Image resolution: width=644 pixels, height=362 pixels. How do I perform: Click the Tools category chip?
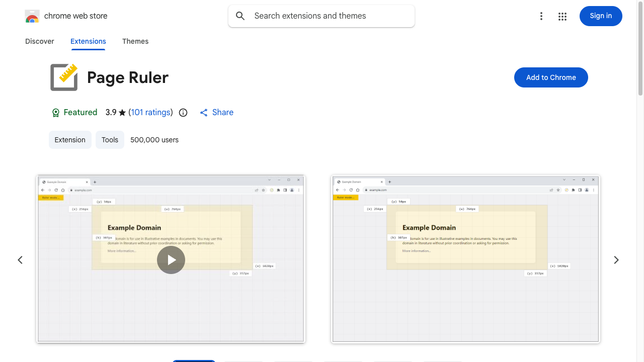[110, 140]
